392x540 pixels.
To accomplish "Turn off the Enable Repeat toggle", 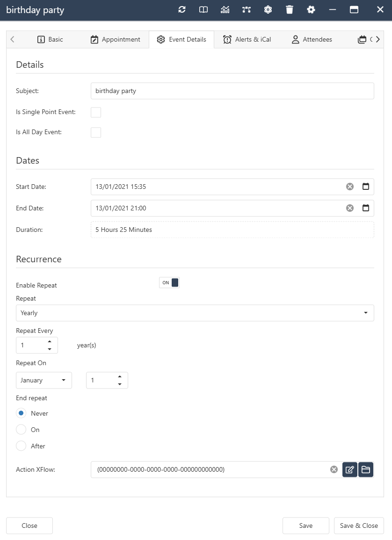I will pos(169,282).
